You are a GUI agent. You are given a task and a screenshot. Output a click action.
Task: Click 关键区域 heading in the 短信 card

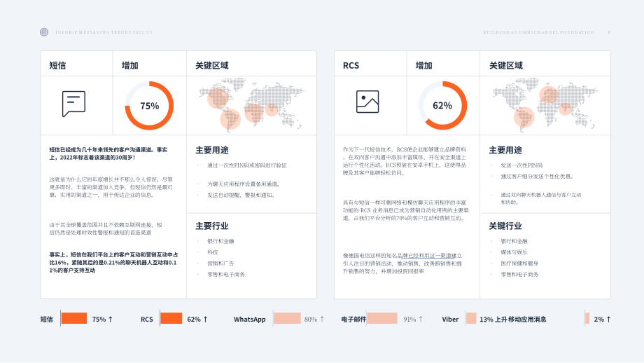click(x=212, y=65)
